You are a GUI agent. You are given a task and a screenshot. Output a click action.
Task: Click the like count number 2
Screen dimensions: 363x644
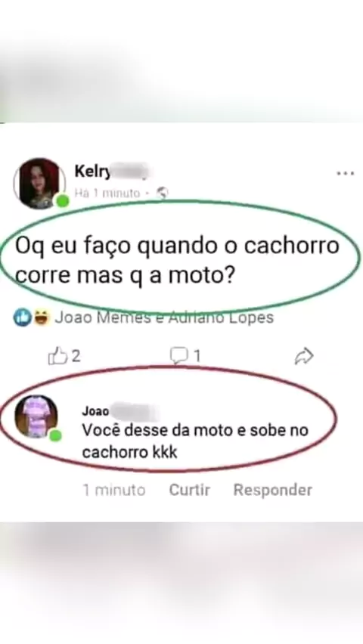pyautogui.click(x=76, y=357)
